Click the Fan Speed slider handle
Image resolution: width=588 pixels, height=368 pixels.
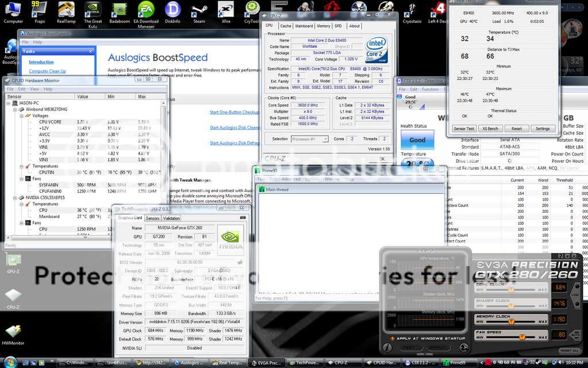point(523,337)
